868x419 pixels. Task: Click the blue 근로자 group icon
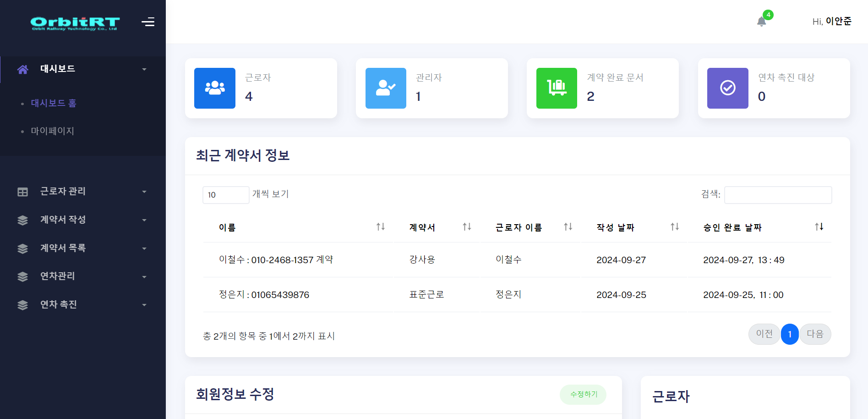[214, 88]
